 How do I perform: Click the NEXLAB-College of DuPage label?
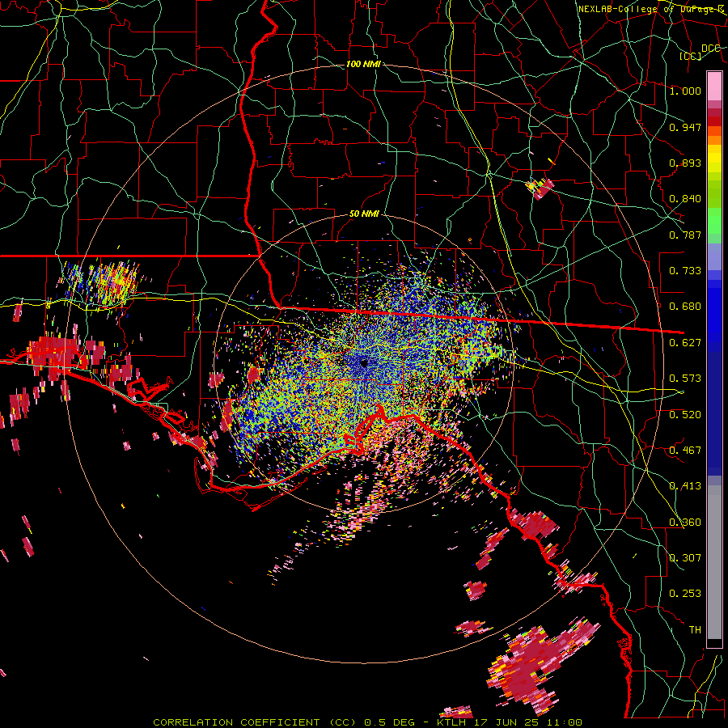[651, 9]
